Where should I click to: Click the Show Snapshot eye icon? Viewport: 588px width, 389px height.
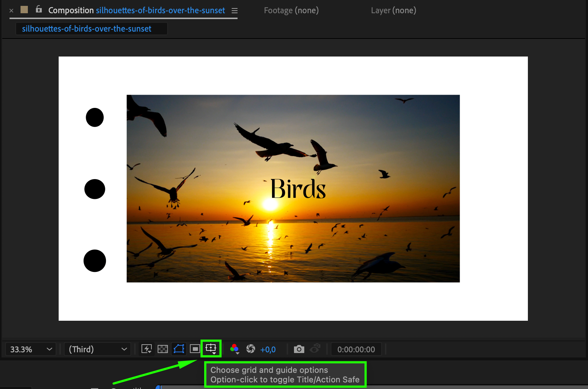point(315,348)
